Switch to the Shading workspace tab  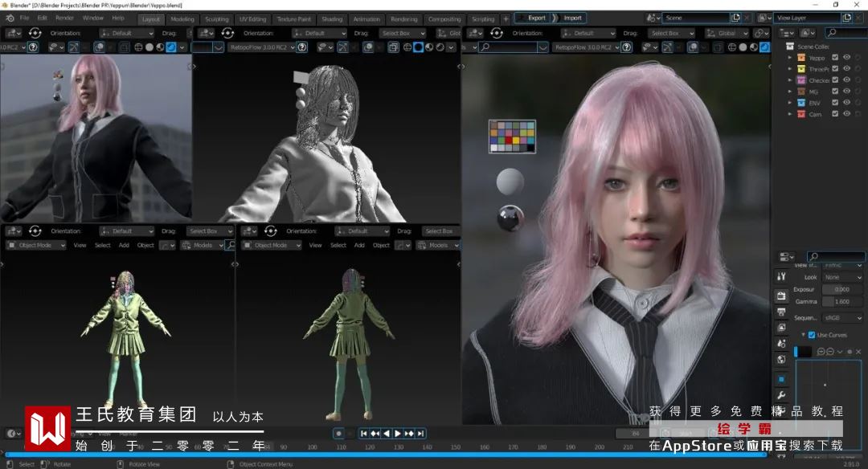[332, 18]
